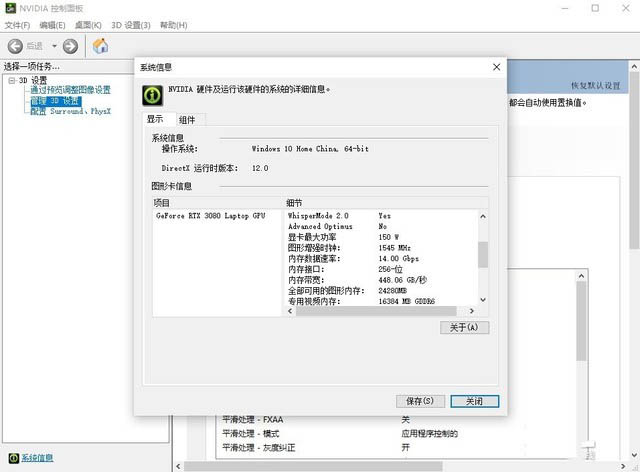Open the 编辑(E) menu

tap(52, 25)
